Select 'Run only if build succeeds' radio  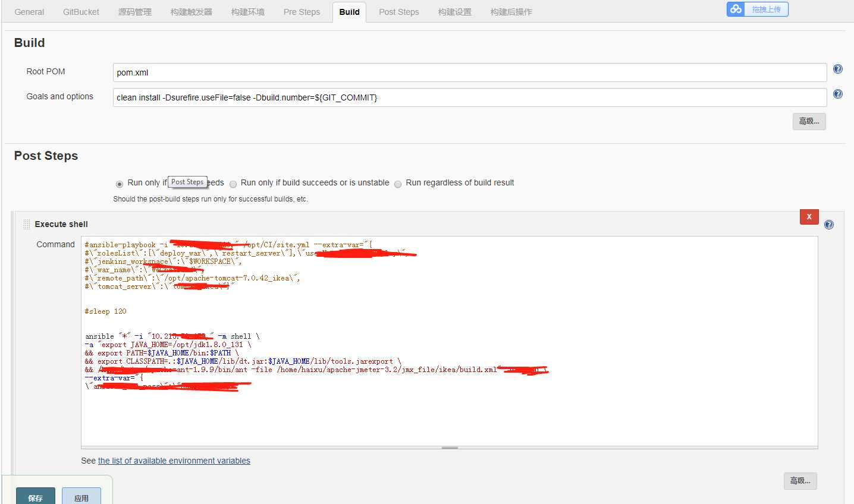coord(120,184)
